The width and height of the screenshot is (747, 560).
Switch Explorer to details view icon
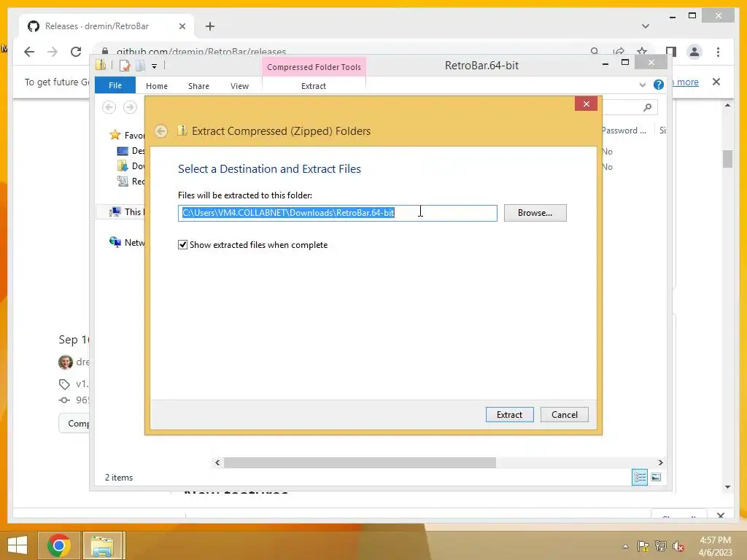click(639, 477)
